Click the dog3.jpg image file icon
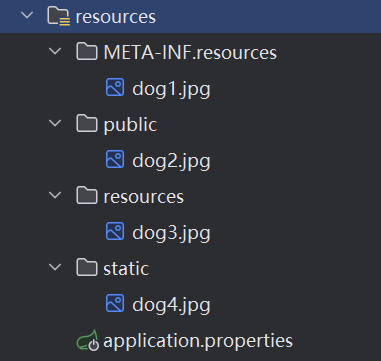The height and width of the screenshot is (361, 381). 115,231
